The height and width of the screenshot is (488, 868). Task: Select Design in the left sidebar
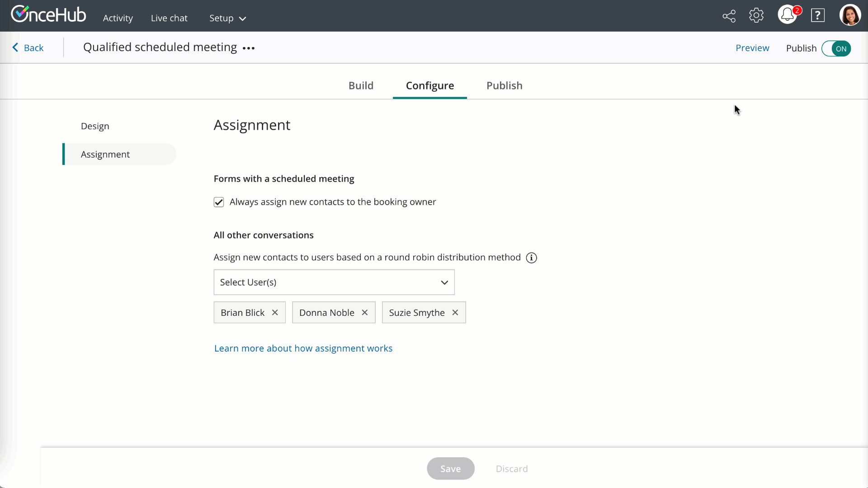[95, 126]
